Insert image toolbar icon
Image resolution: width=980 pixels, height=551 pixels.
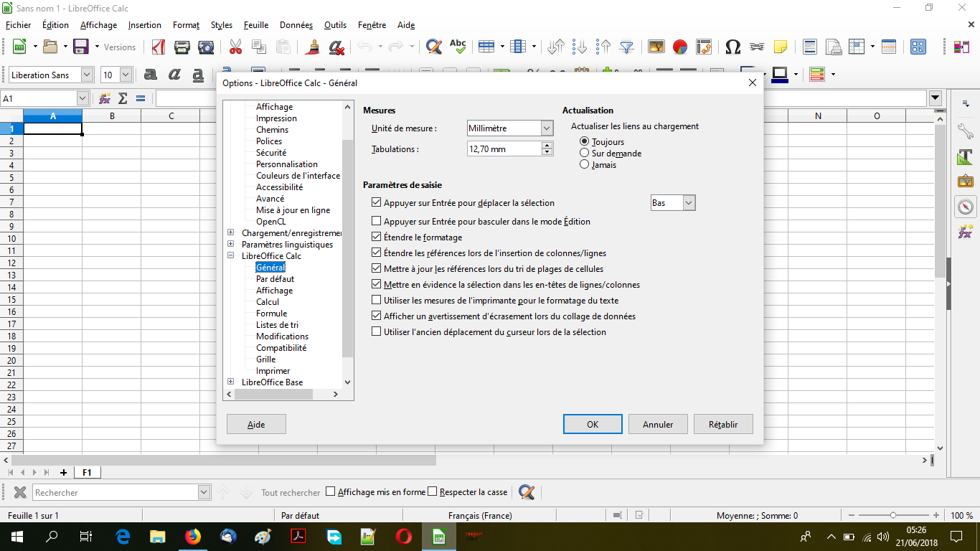656,47
